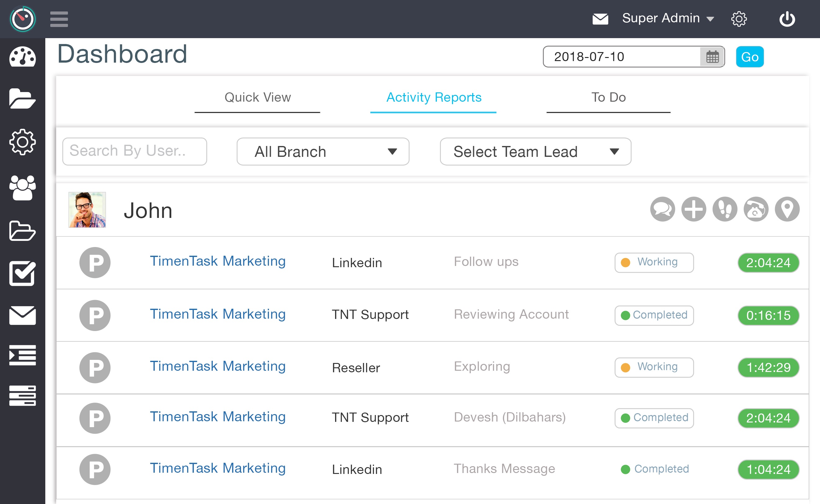Image resolution: width=820 pixels, height=504 pixels.
Task: Click the P icon in Follow ups row
Action: (95, 263)
